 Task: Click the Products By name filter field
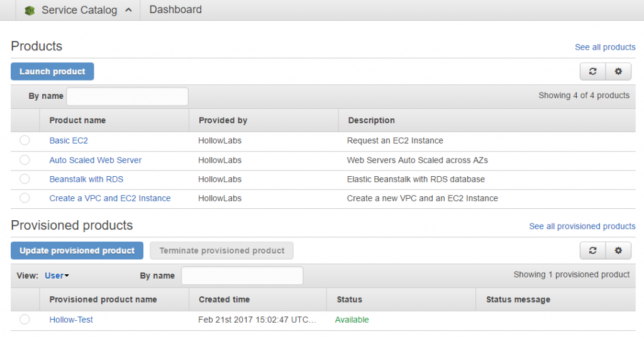[x=127, y=96]
